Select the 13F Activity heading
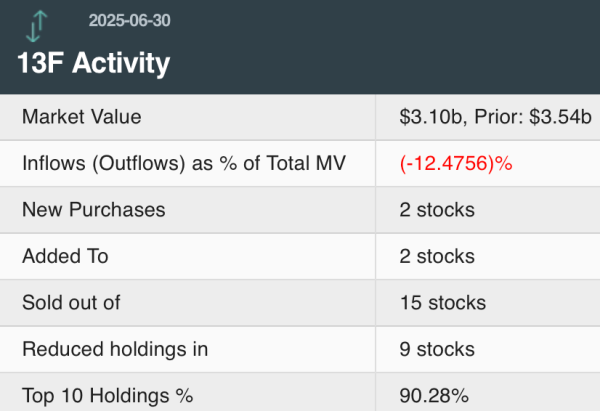The height and width of the screenshot is (411, 600). (94, 63)
